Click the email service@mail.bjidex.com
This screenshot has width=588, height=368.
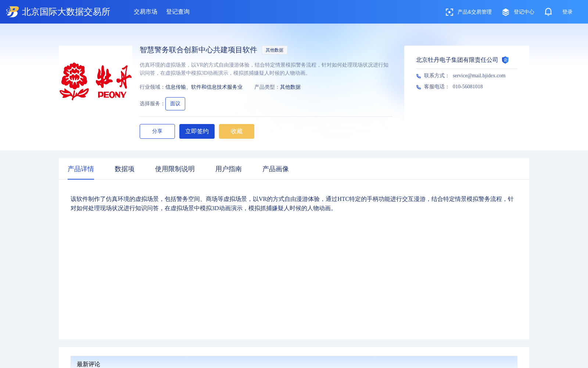tap(479, 76)
